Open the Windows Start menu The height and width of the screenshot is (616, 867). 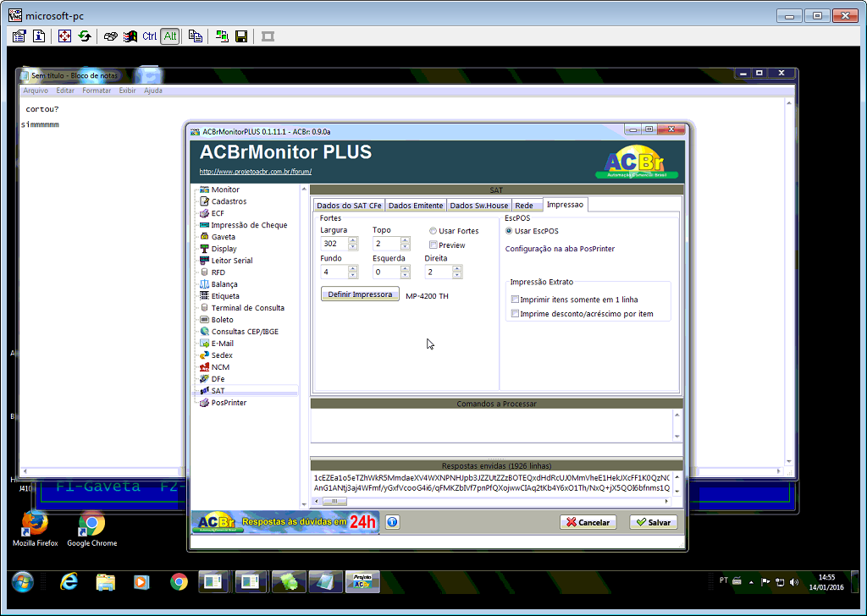coord(23,582)
